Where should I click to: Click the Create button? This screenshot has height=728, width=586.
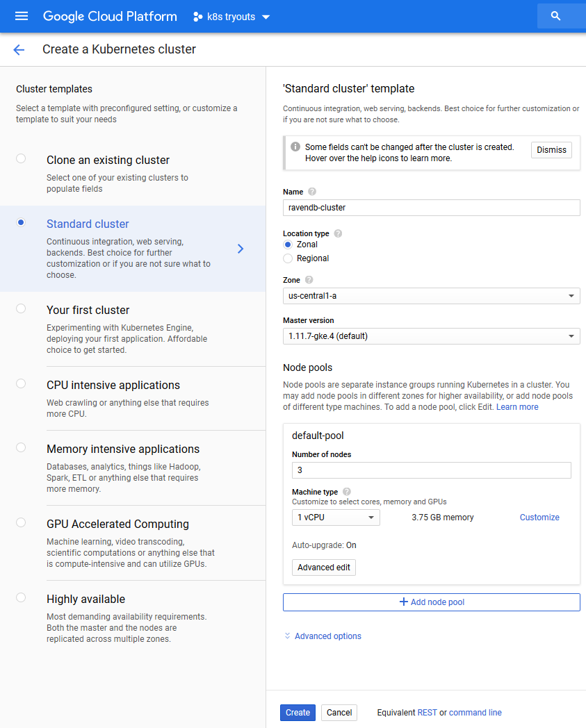pyautogui.click(x=298, y=713)
